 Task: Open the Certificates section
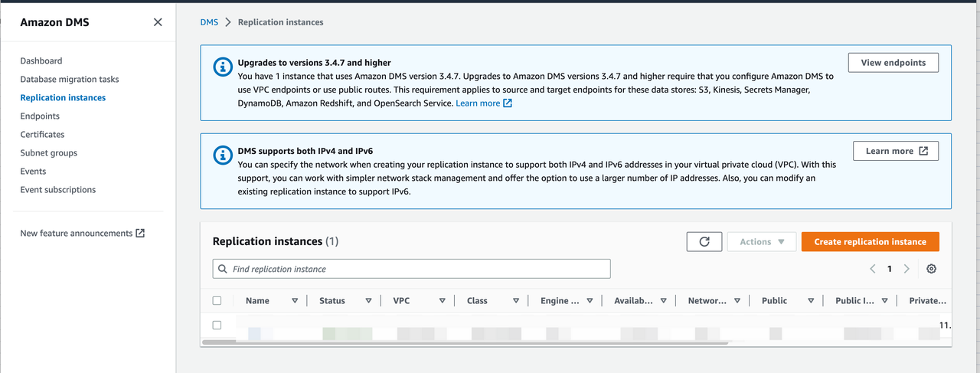[42, 134]
